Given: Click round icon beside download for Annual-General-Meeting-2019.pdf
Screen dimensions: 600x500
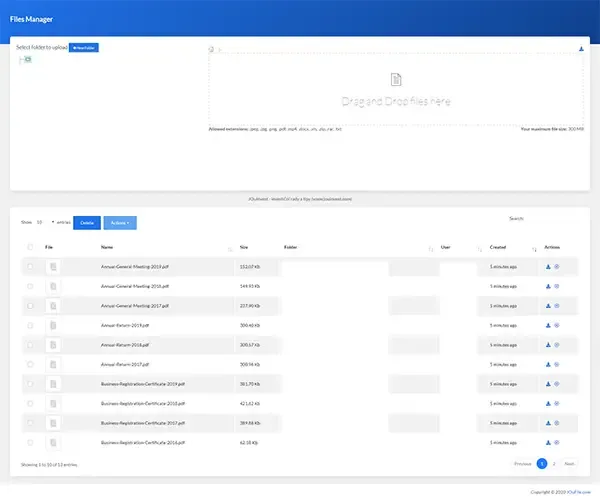Looking at the screenshot, I should point(557,267).
